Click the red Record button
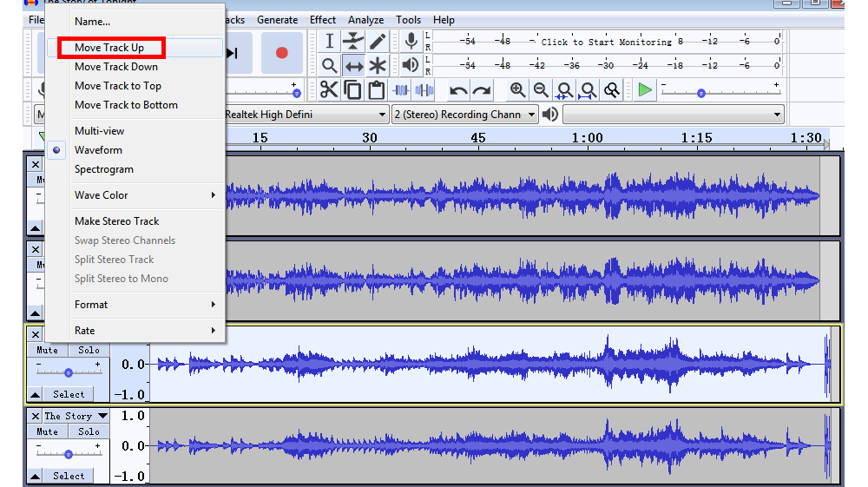This screenshot has height=487, width=868. click(x=282, y=53)
